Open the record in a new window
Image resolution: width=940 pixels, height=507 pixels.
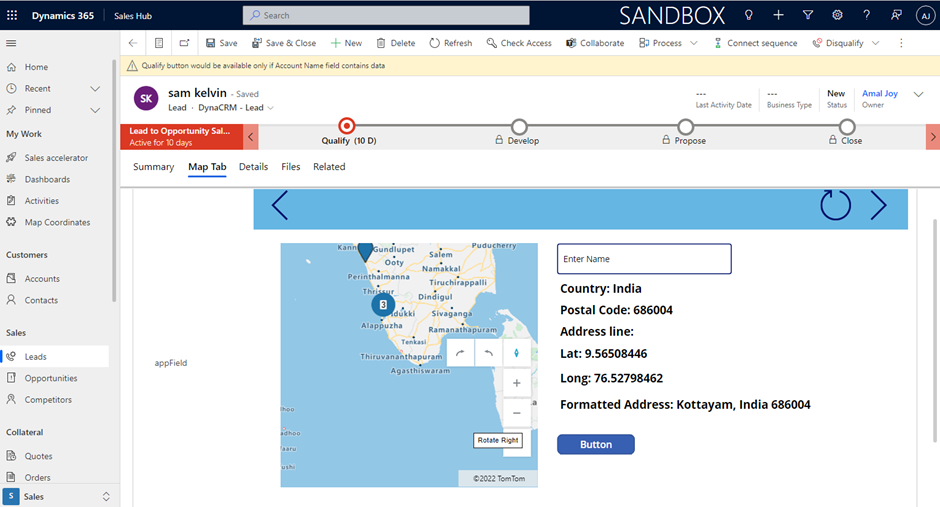pos(185,43)
